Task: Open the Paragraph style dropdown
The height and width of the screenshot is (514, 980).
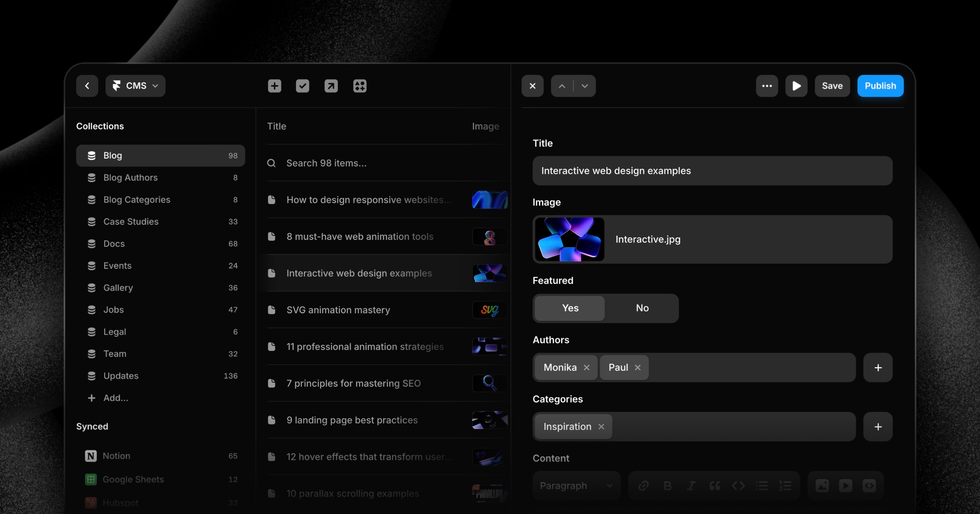Action: pos(576,485)
